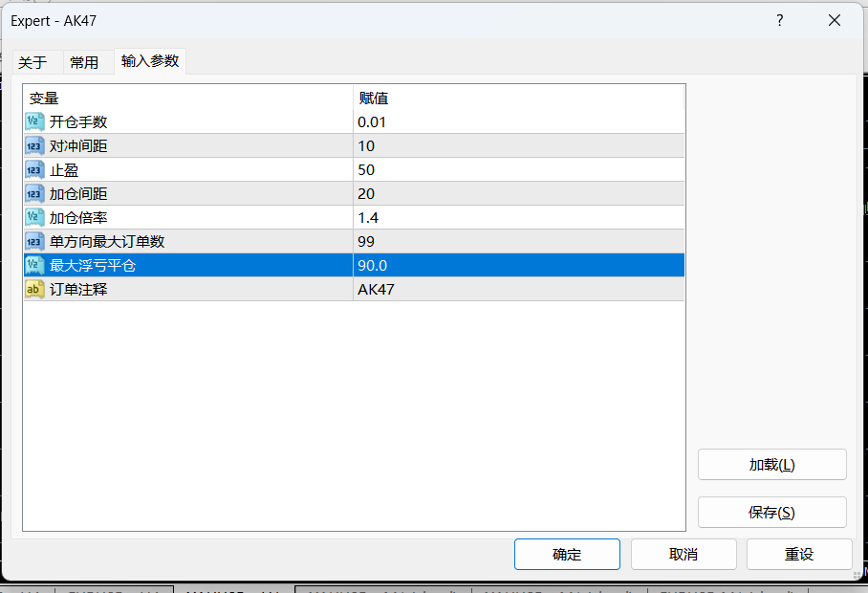
Task: Click the 止盈 value 50
Action: [x=519, y=169]
